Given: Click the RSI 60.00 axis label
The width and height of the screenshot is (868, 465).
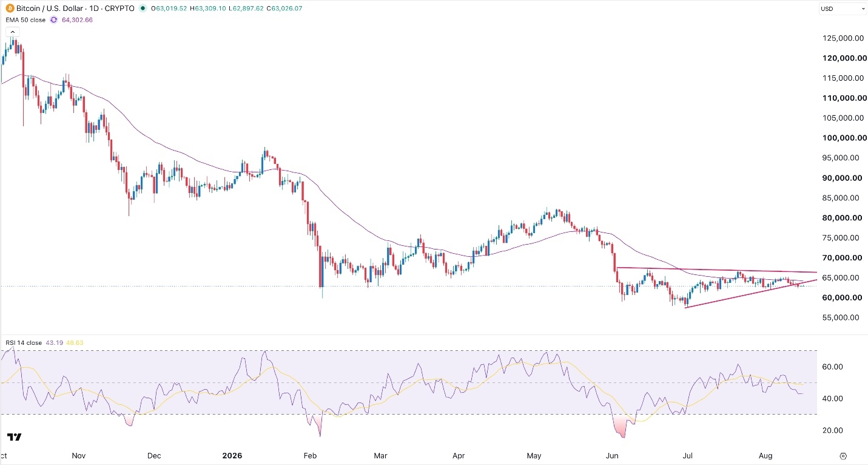Looking at the screenshot, I should (833, 367).
